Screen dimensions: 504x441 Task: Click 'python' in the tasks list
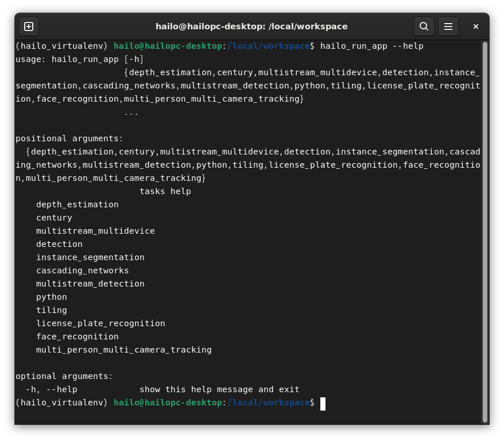52,297
